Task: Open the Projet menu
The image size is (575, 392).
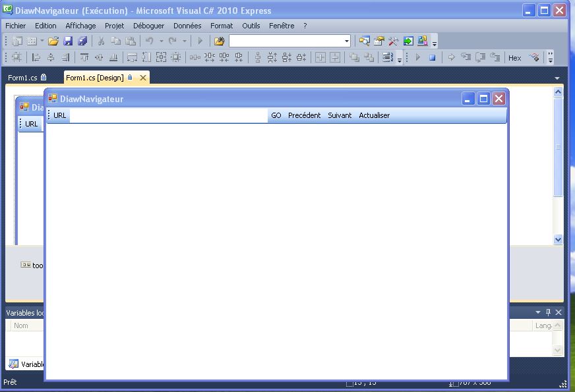Action: (115, 26)
